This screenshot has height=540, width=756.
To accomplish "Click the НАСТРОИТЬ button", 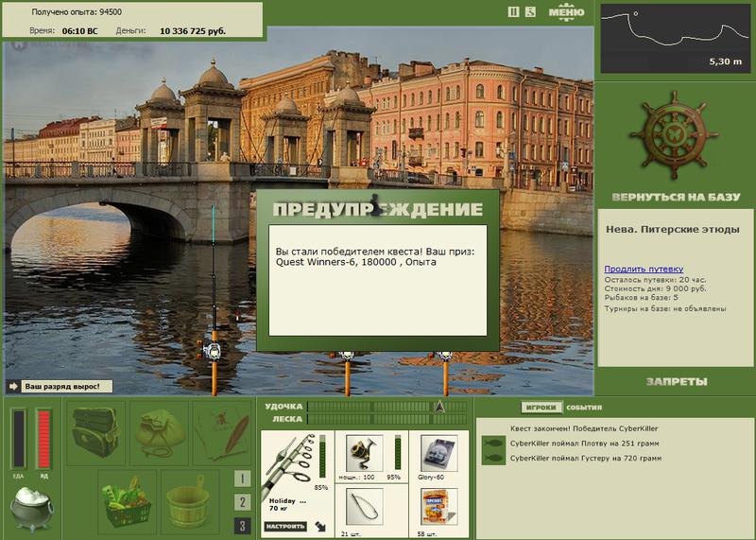I will 285,526.
